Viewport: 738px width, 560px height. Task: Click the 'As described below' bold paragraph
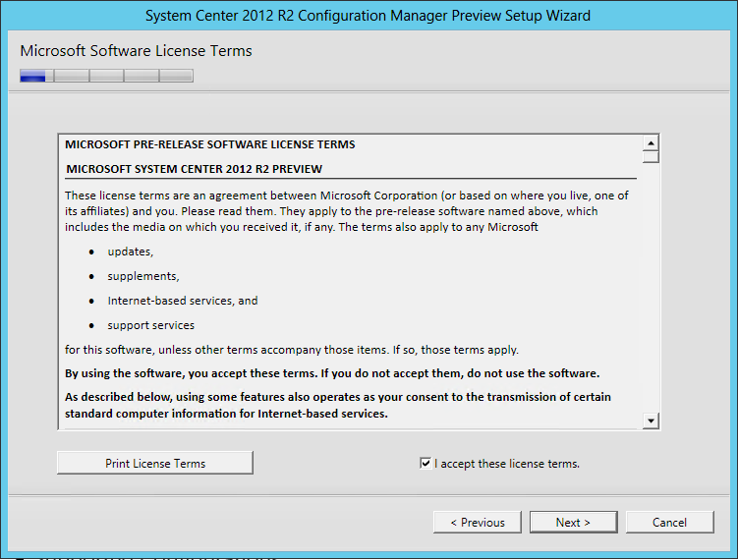click(x=338, y=405)
